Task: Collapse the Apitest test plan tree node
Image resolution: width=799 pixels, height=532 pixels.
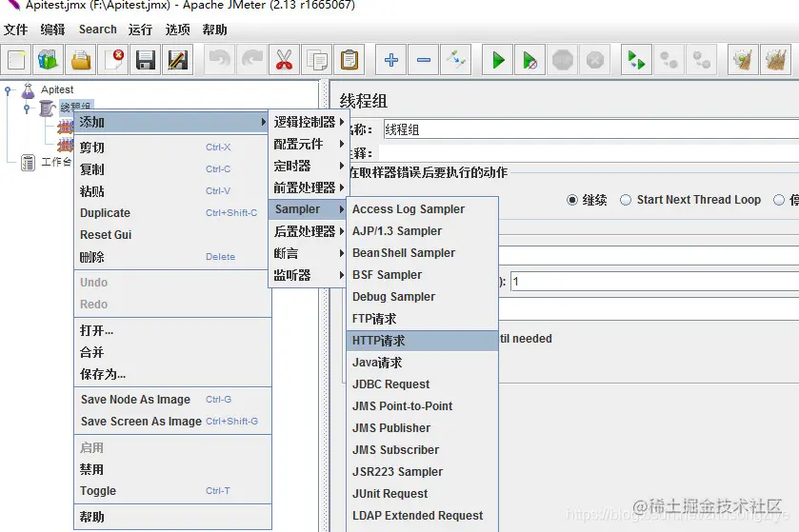Action: point(8,91)
